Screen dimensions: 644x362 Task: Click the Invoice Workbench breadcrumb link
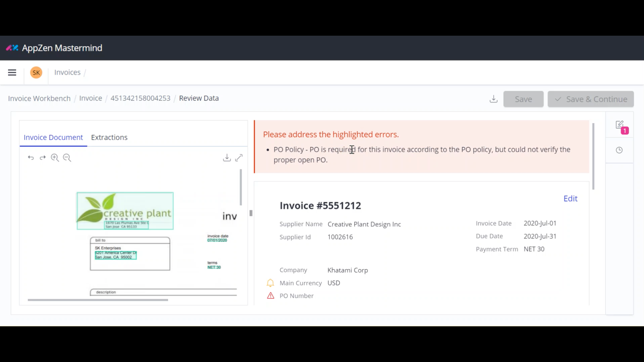(x=39, y=98)
